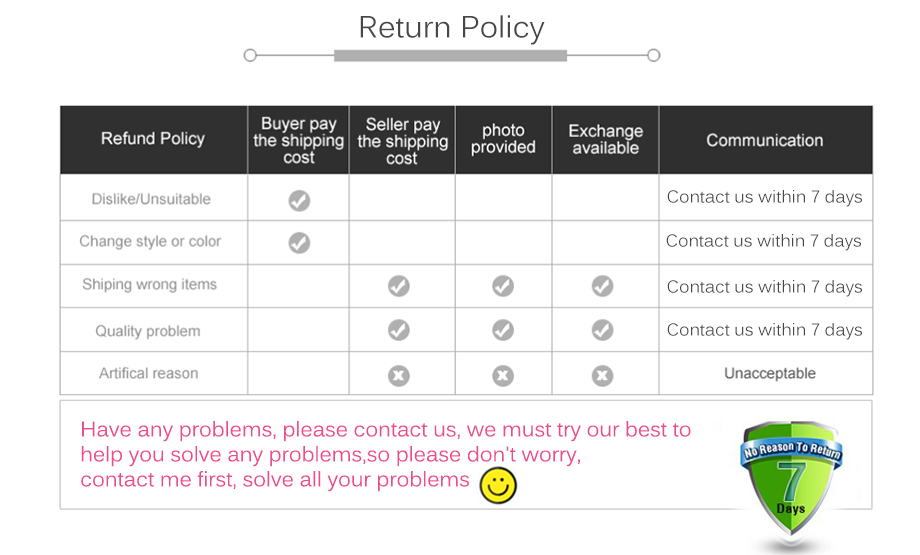Click Shiping wrong items exchange available checkmark
Viewport: 920px width, 555px height.
[602, 287]
